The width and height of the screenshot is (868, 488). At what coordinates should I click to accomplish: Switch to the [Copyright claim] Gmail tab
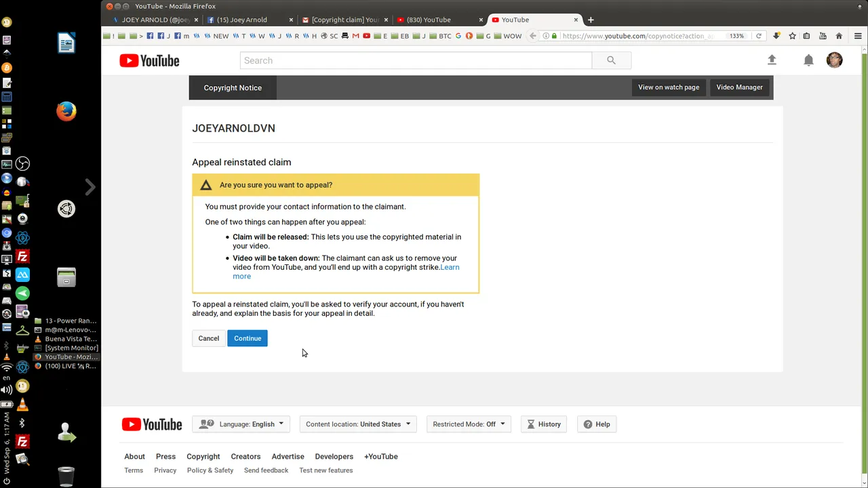345,20
